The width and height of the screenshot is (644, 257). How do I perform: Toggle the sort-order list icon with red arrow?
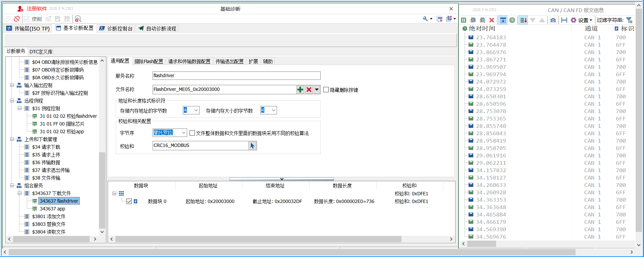pos(523,20)
